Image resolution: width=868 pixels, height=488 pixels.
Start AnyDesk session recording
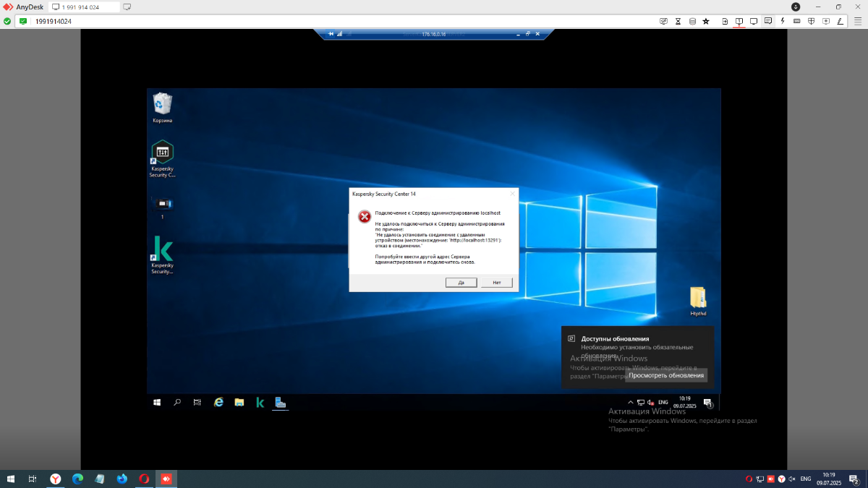(x=825, y=21)
